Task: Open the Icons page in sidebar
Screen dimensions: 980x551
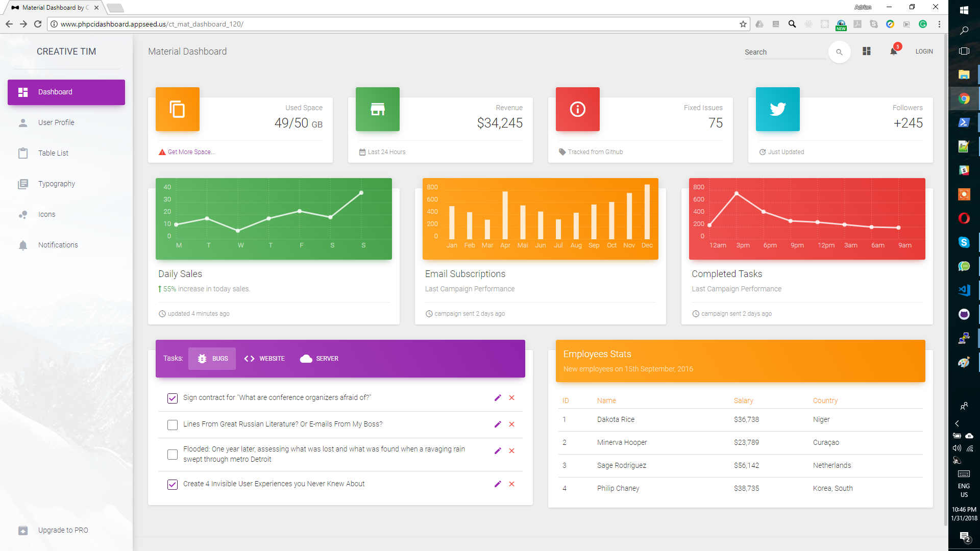Action: coord(46,214)
